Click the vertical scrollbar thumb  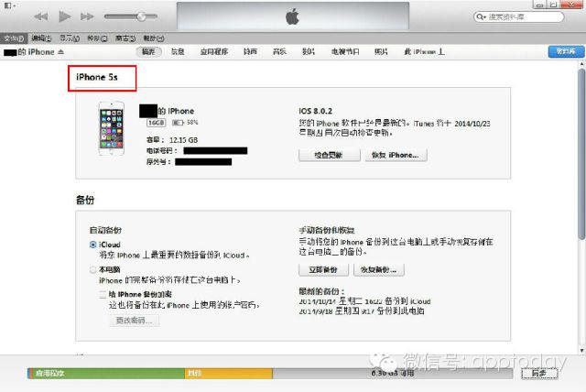click(581, 153)
